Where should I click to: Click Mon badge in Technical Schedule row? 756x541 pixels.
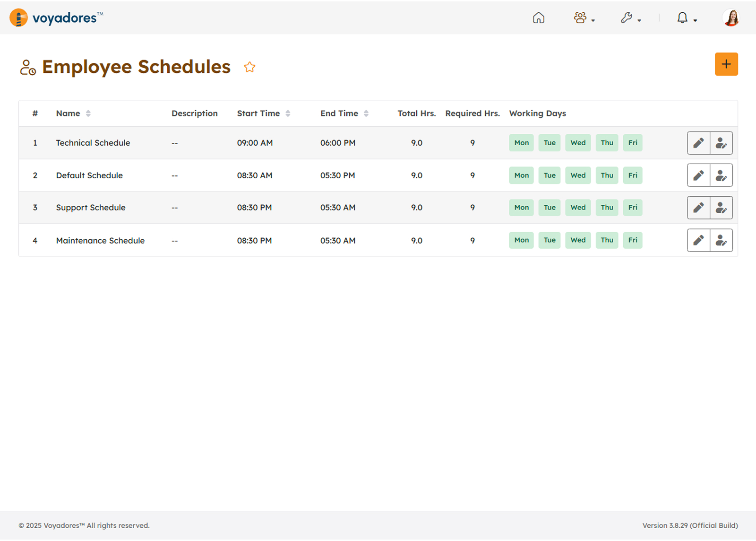click(x=522, y=143)
